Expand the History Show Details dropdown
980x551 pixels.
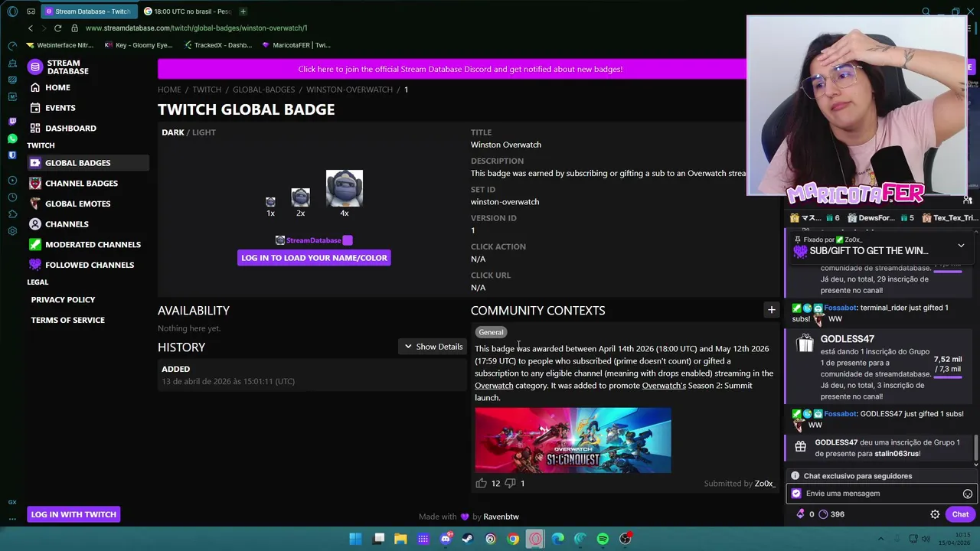pos(433,347)
